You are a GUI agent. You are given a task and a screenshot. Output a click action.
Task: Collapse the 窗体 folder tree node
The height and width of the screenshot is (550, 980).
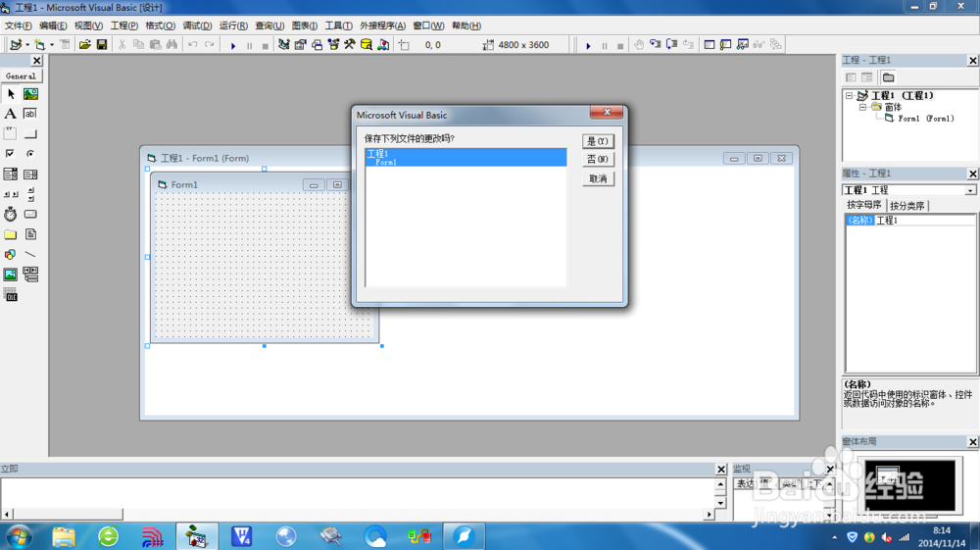(863, 107)
